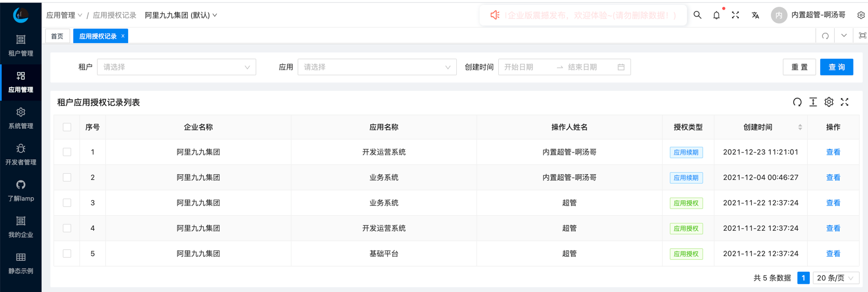Select the checkbox for row 1
The height and width of the screenshot is (292, 868).
(x=67, y=152)
